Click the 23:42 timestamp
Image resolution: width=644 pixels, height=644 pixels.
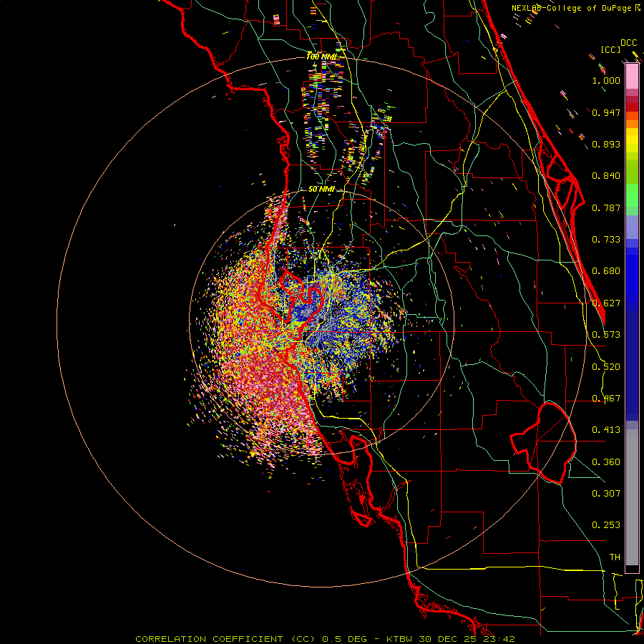click(x=499, y=639)
